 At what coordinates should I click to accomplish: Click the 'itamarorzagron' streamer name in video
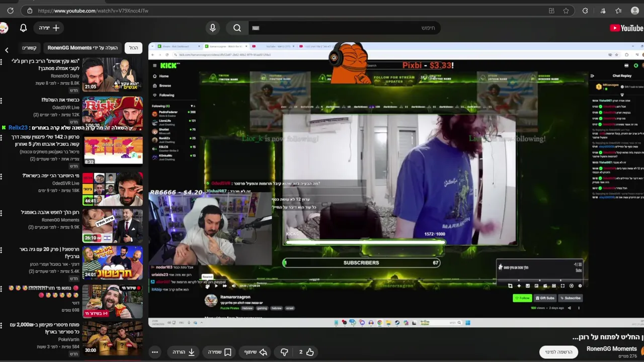tap(235, 297)
